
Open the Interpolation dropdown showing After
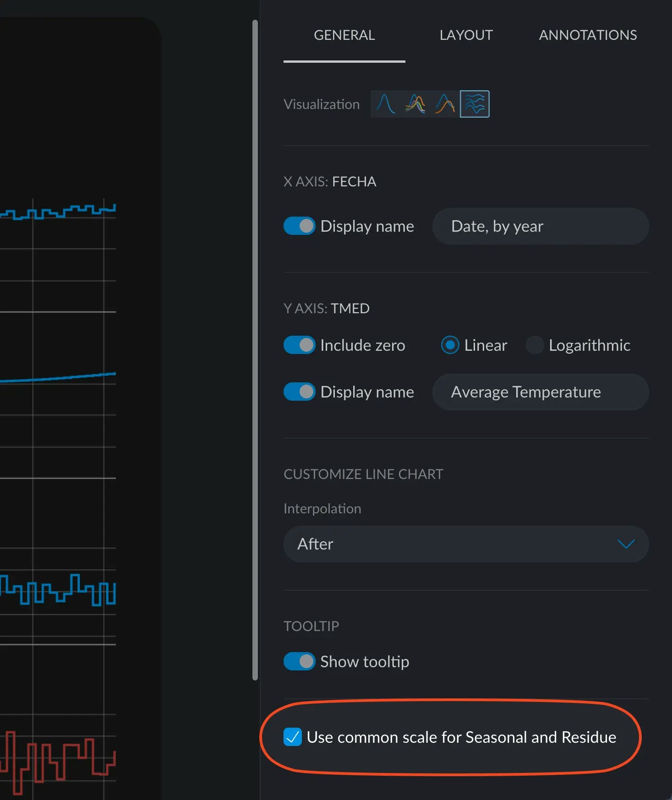coord(466,544)
